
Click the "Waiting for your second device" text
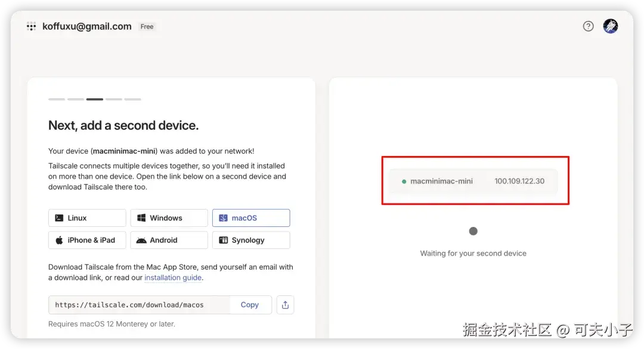point(473,254)
